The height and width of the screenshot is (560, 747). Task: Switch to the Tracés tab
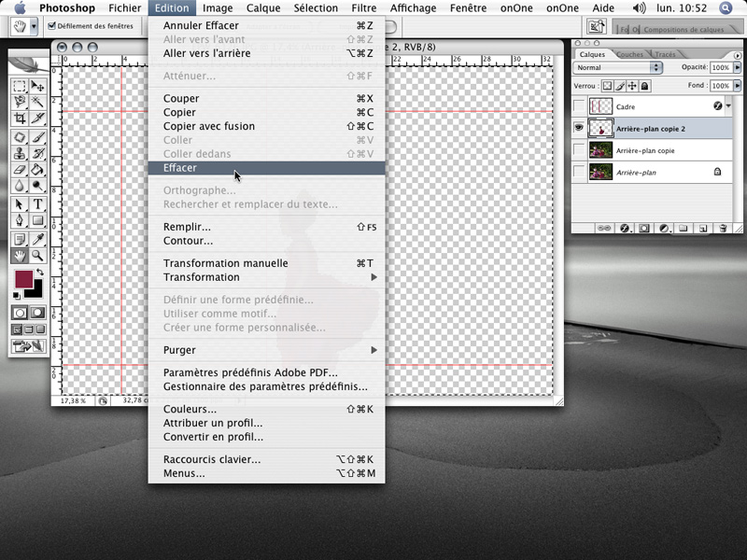pos(665,54)
